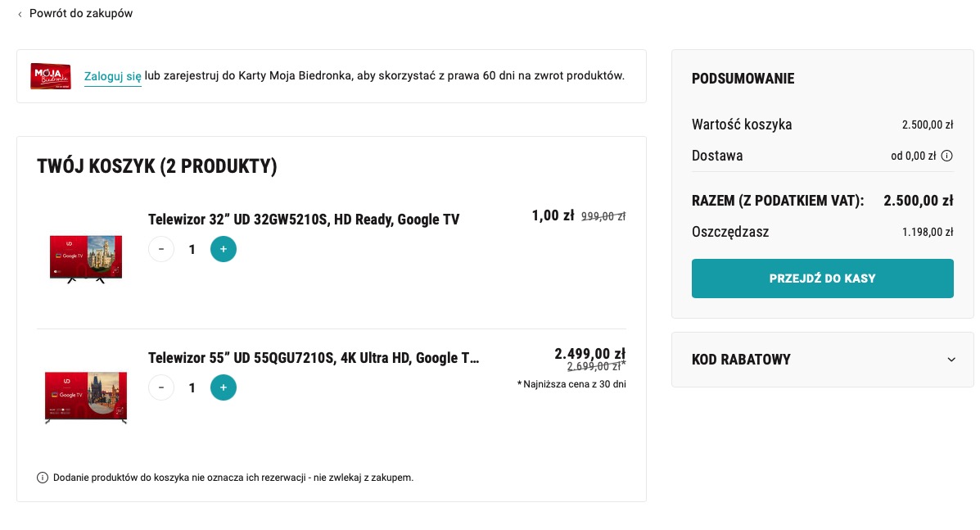Click the back arrow beside Powrót do zakupów
The width and height of the screenshot is (980, 530).
pos(20,14)
